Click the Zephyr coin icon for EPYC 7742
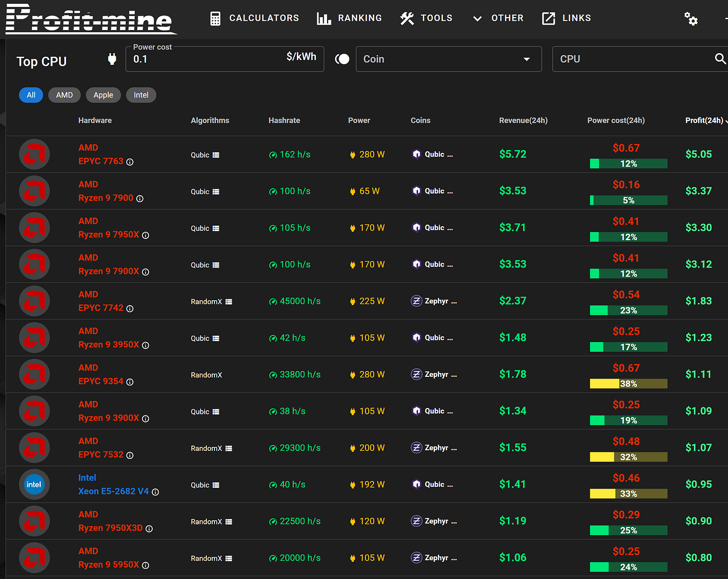The image size is (728, 579). [417, 301]
